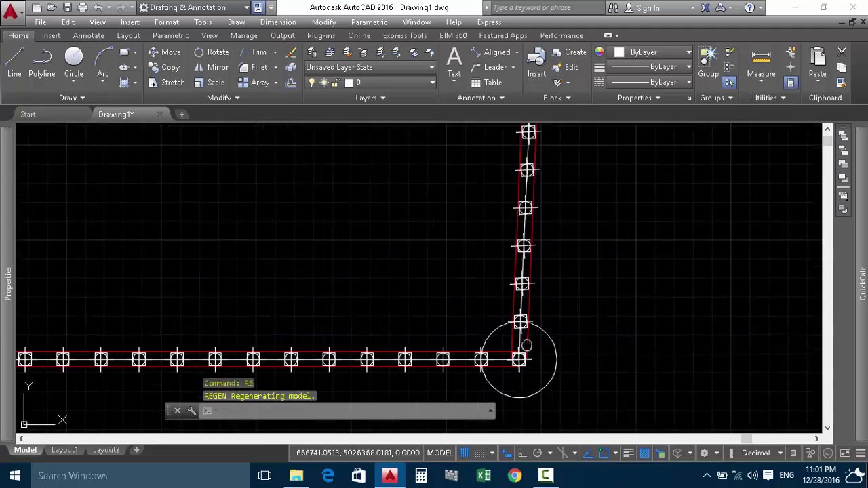Screen dimensions: 868x488
Task: Click the Scale tool
Action: coord(209,82)
